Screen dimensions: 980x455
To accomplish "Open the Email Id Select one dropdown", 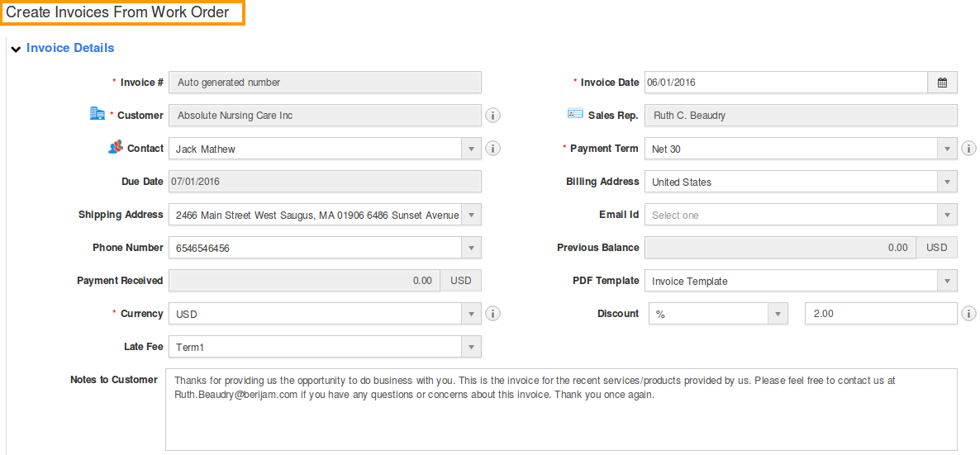I will pyautogui.click(x=801, y=215).
